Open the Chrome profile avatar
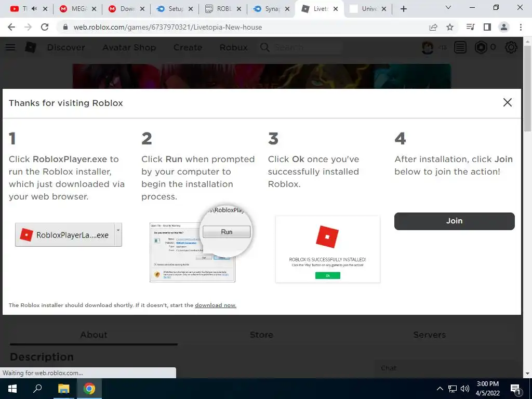 pyautogui.click(x=504, y=27)
